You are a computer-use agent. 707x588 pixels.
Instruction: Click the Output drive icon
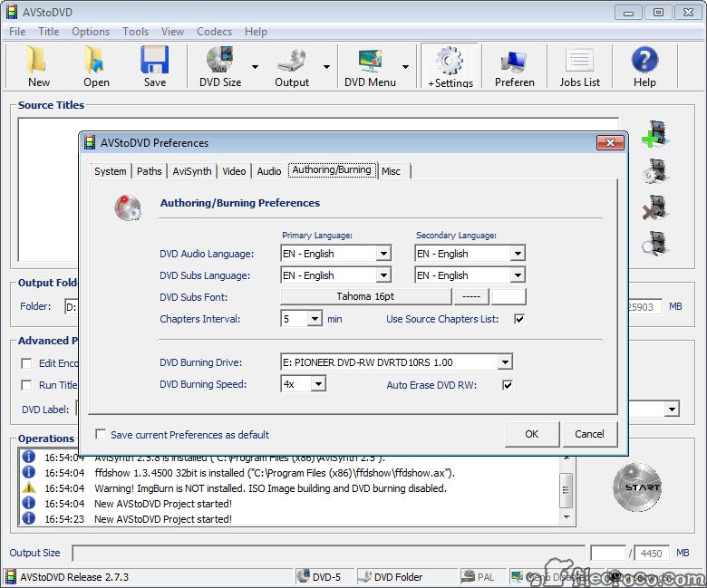click(x=292, y=61)
